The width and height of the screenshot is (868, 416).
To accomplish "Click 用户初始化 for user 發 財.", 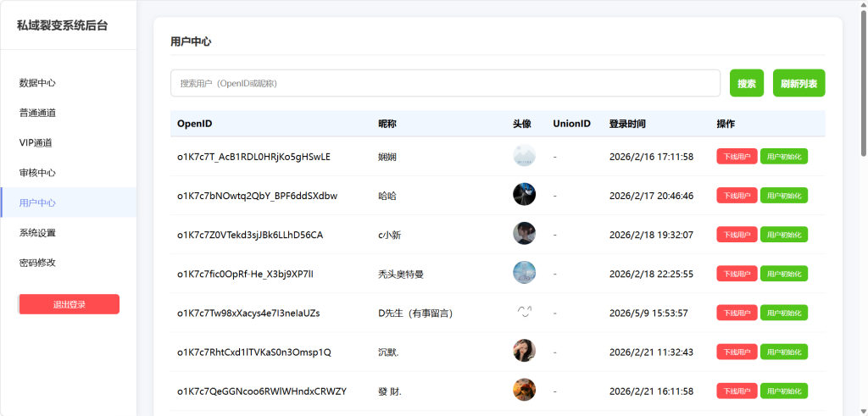I will 784,391.
